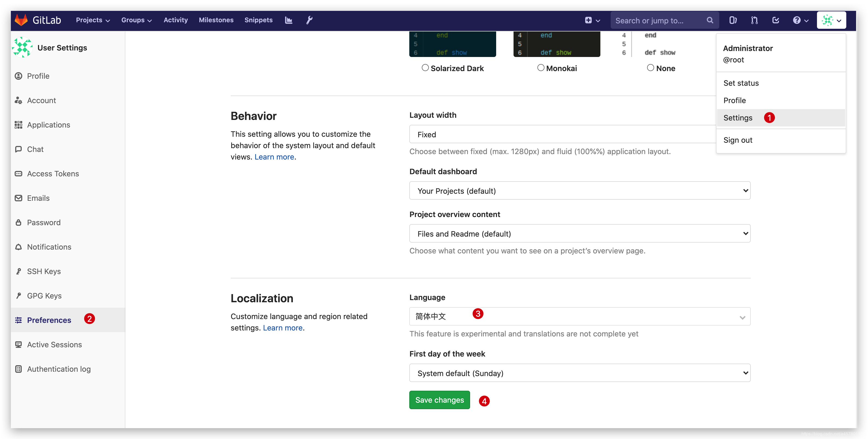
Task: Click the Learn more link under Behavior
Action: 274,156
